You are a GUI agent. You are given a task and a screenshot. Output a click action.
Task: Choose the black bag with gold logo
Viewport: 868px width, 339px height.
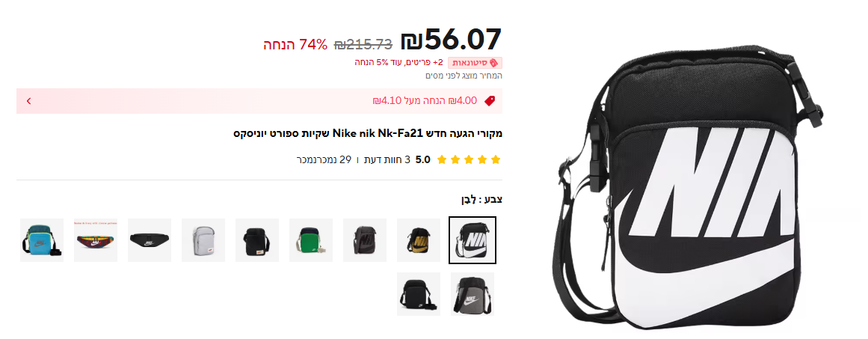point(419,240)
